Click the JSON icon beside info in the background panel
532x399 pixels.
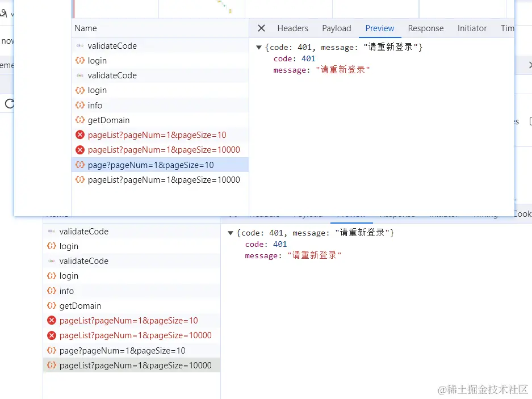(52, 291)
